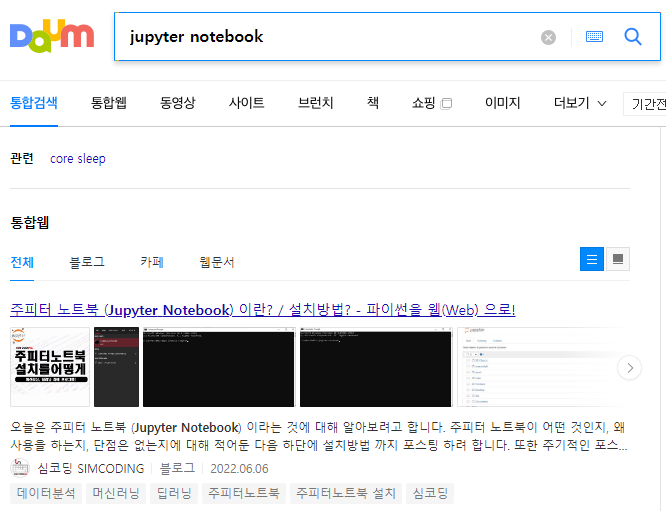Click the result description snippet text
The height and width of the screenshot is (511, 666).
(x=319, y=436)
